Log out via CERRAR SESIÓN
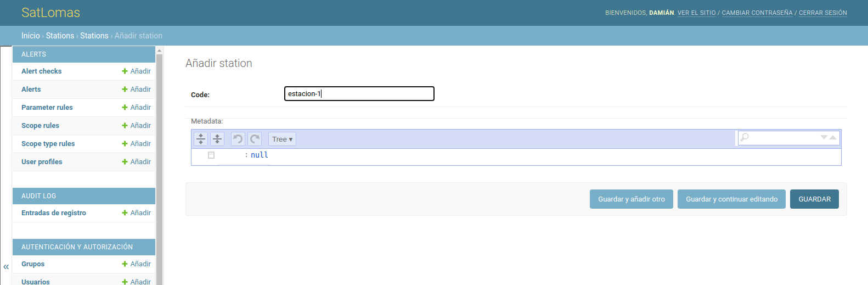Screen dimensions: 868x285 [x=822, y=13]
